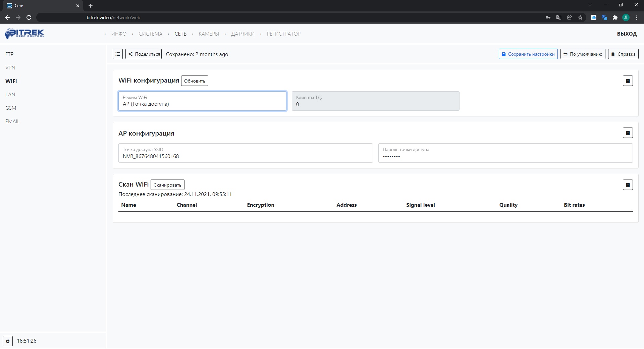Image resolution: width=644 pixels, height=349 pixels.
Task: Click the list menu icon beside Share
Action: click(118, 54)
